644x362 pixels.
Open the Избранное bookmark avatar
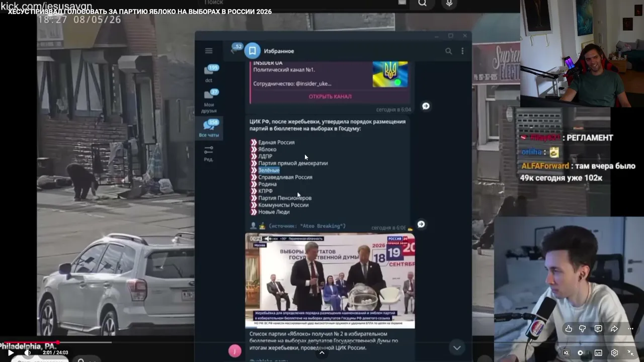(252, 51)
